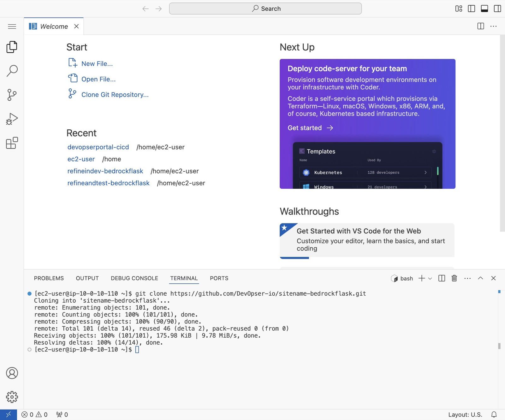Screen dimensions: 505x420
Task: Click the remote window indicator in status bar
Action: pyautogui.click(x=9, y=414)
